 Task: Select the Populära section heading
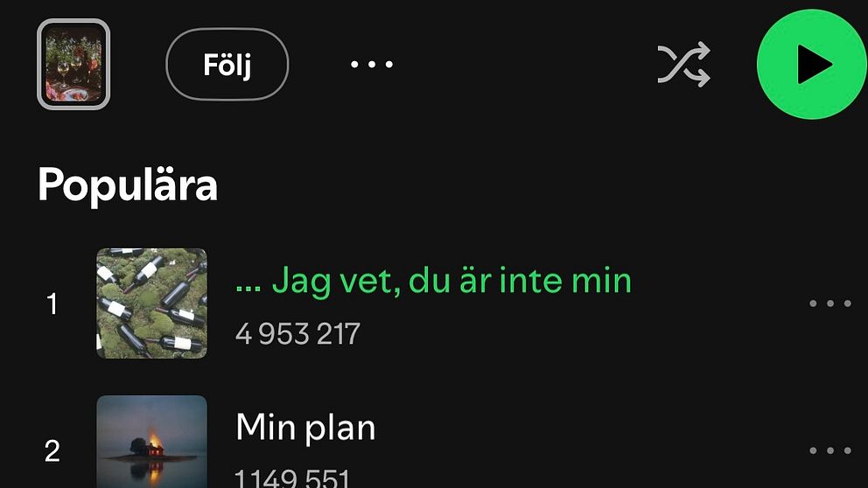128,185
